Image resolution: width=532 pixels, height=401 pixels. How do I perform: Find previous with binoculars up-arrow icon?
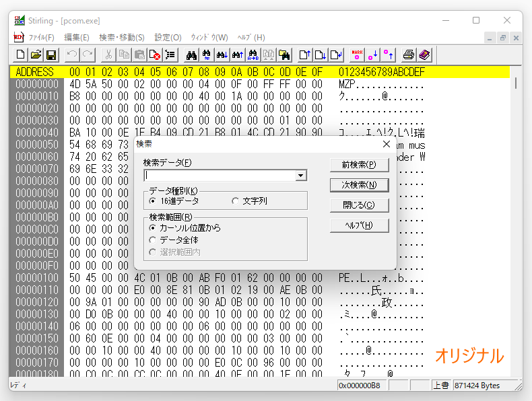coord(238,55)
